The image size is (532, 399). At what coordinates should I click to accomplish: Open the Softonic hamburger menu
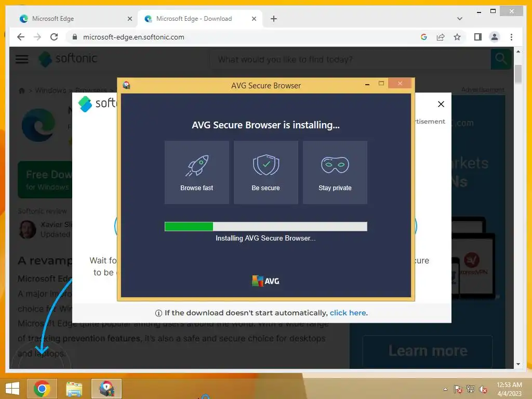click(22, 59)
